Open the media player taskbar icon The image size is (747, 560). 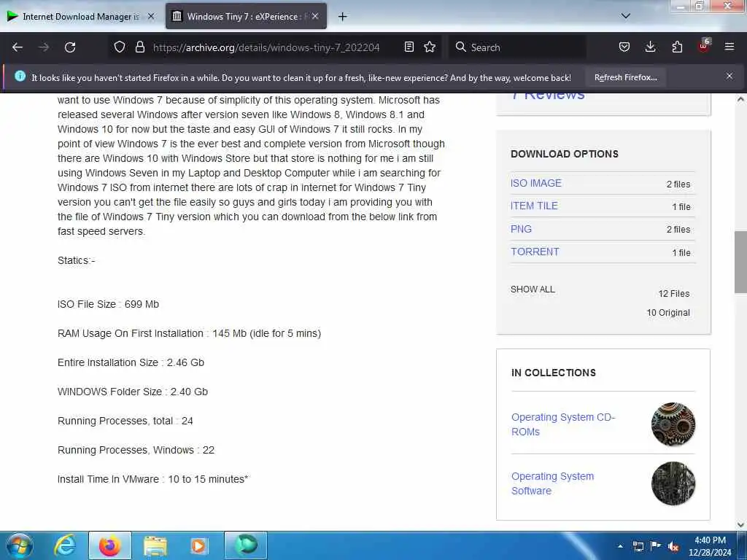[x=200, y=545]
